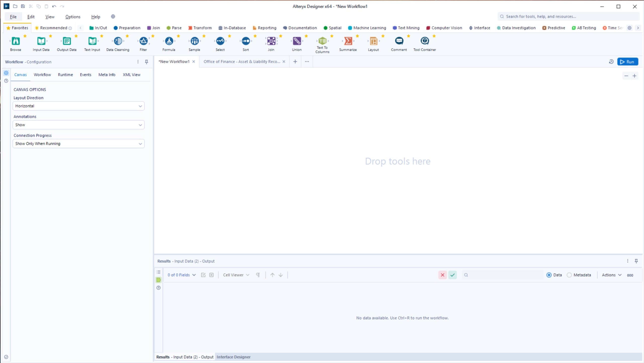Open the Options menu

coord(72,17)
